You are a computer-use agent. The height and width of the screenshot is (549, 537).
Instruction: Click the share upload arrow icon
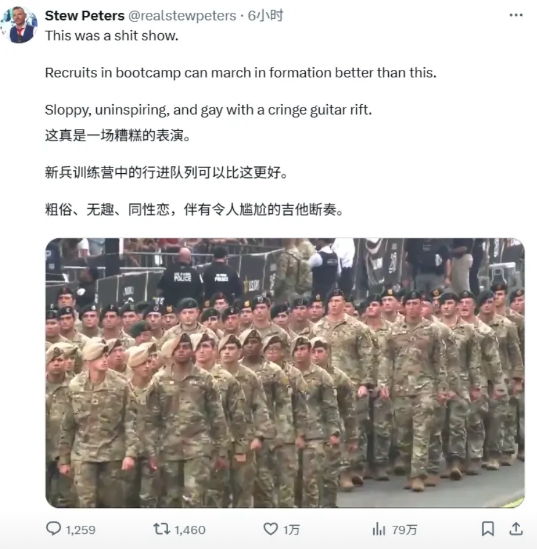pyautogui.click(x=516, y=529)
